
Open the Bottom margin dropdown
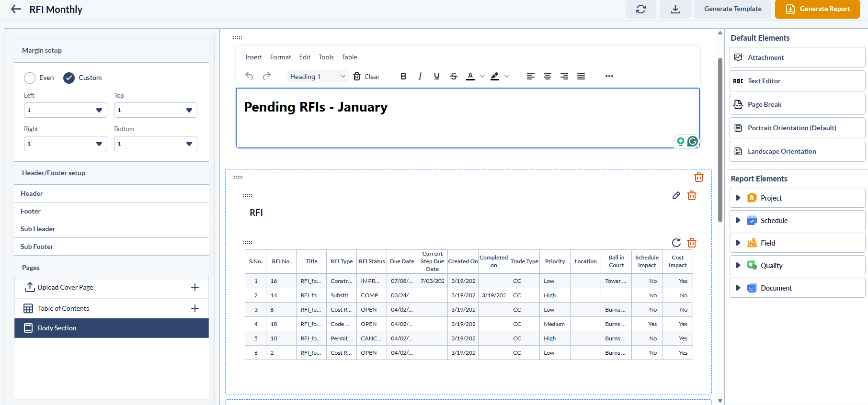[156, 144]
